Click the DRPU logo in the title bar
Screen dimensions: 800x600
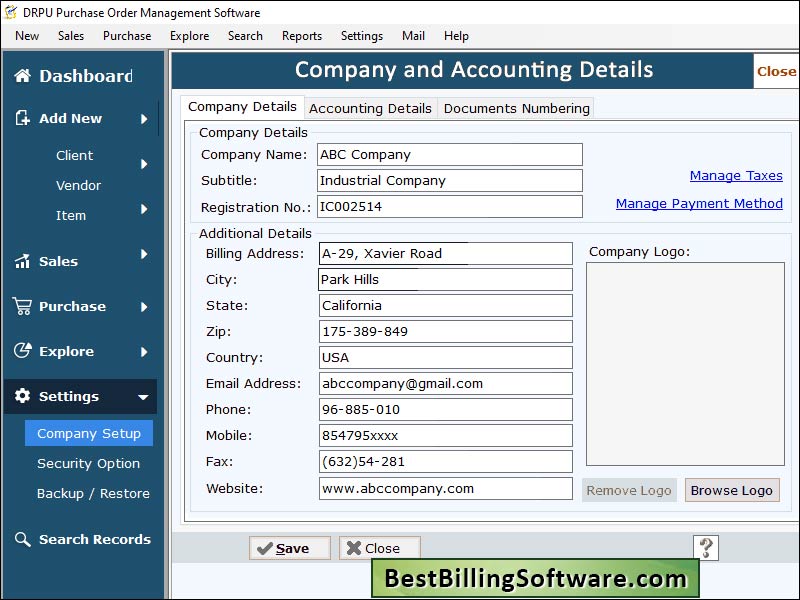(12, 13)
